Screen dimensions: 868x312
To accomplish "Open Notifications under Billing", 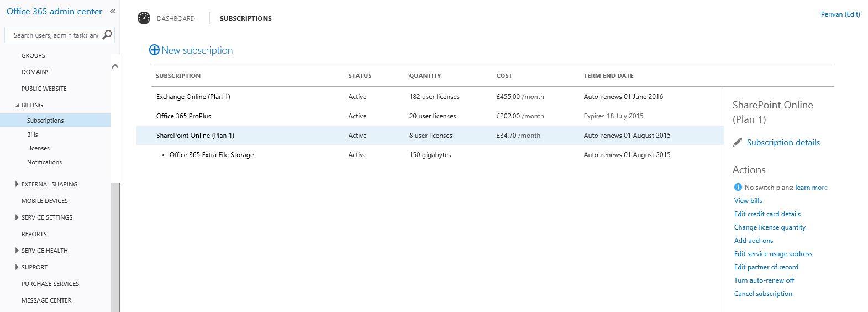I will [44, 162].
